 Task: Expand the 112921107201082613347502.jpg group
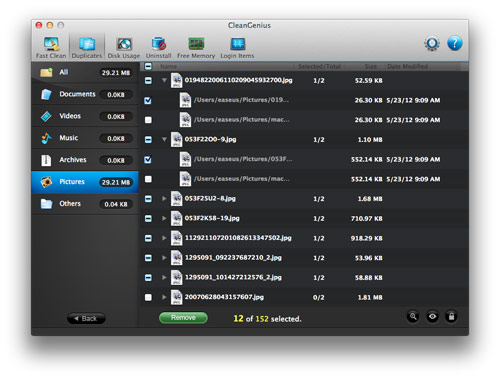coord(164,238)
